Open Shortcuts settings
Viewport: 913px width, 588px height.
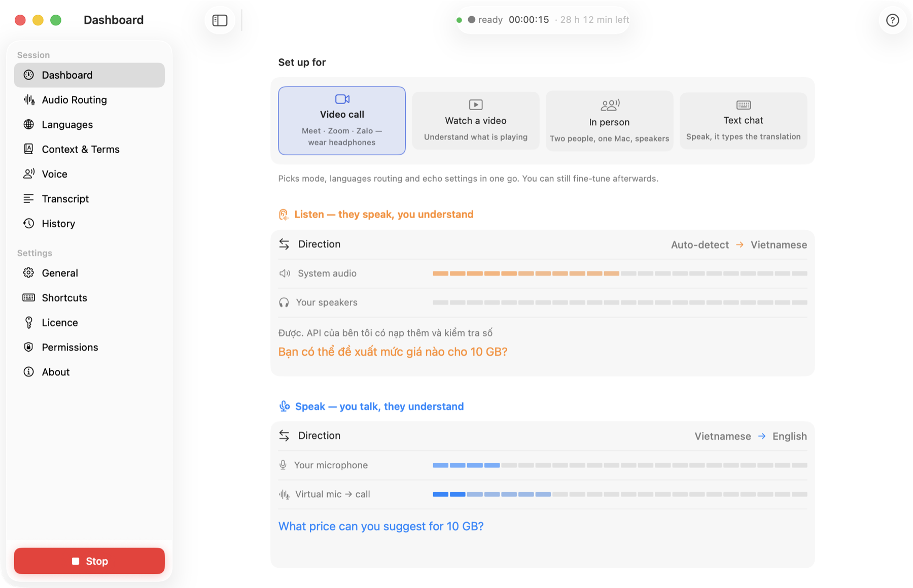[89, 298]
